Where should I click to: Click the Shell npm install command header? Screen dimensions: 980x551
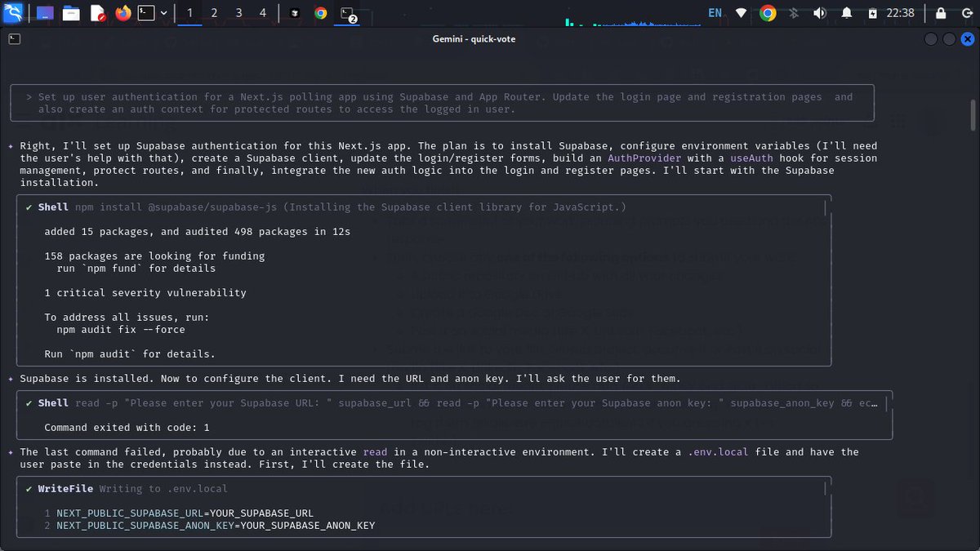(332, 207)
